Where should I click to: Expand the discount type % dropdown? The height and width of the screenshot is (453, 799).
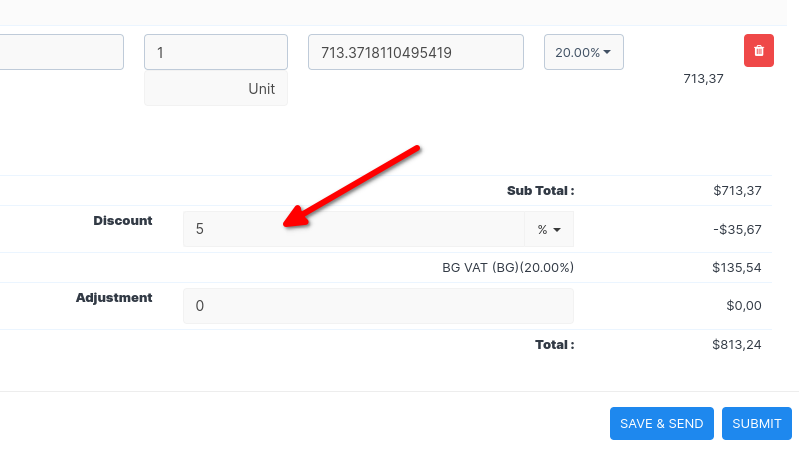tap(548, 229)
